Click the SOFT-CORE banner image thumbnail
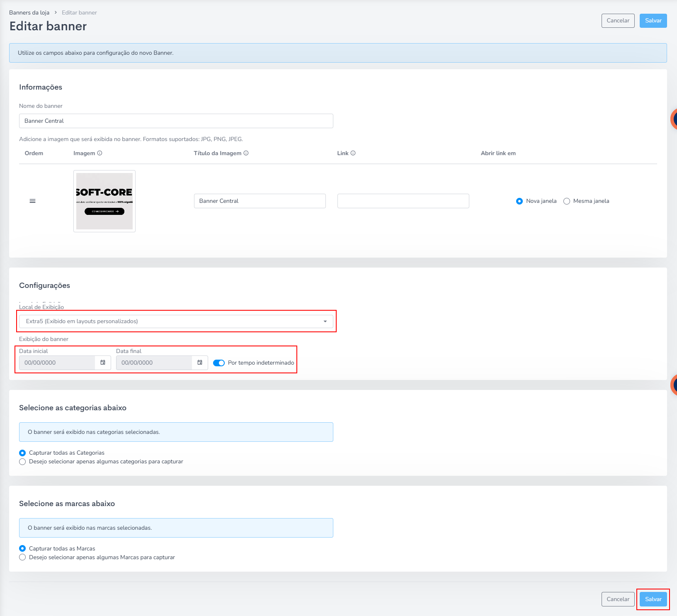Viewport: 677px width, 616px height. pyautogui.click(x=104, y=201)
